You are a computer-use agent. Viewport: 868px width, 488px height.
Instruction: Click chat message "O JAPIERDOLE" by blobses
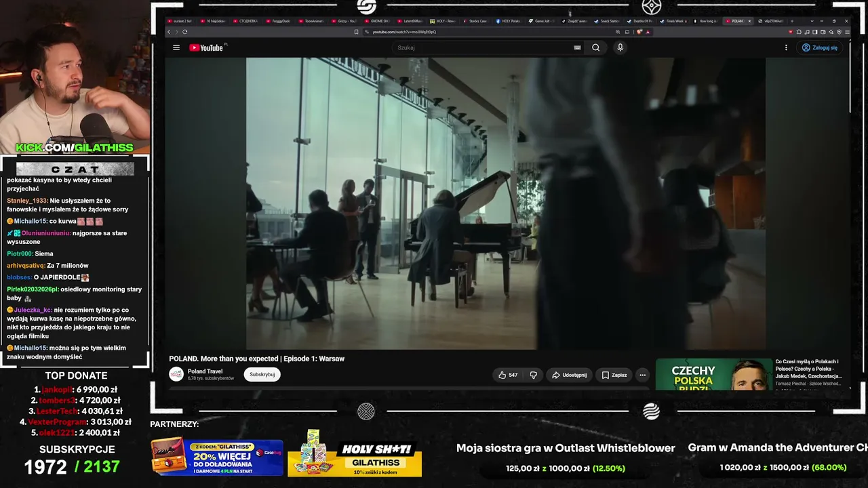62,277
